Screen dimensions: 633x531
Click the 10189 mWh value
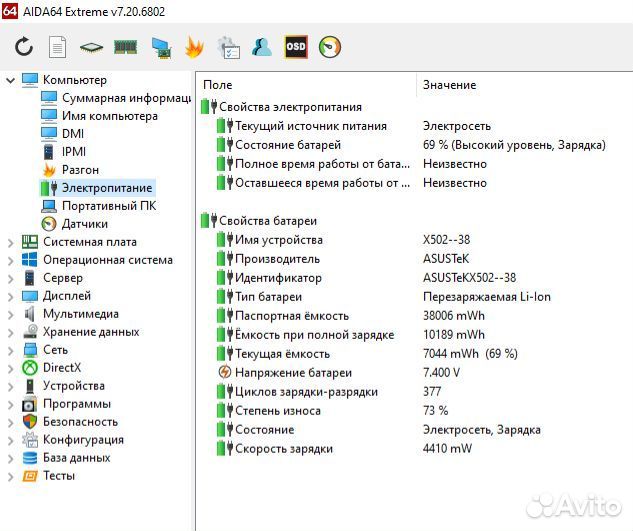click(x=454, y=335)
